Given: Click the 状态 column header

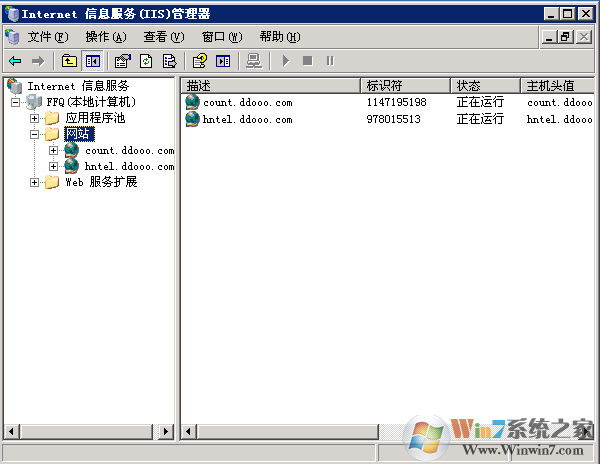Looking at the screenshot, I should point(484,85).
